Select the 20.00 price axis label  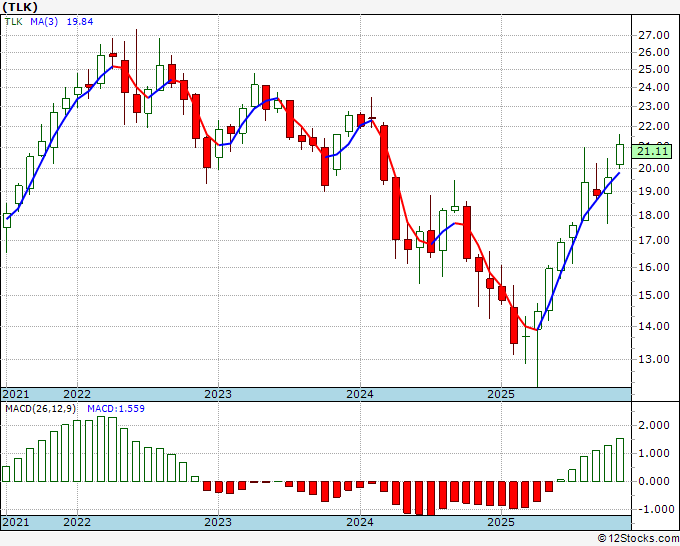pos(654,168)
